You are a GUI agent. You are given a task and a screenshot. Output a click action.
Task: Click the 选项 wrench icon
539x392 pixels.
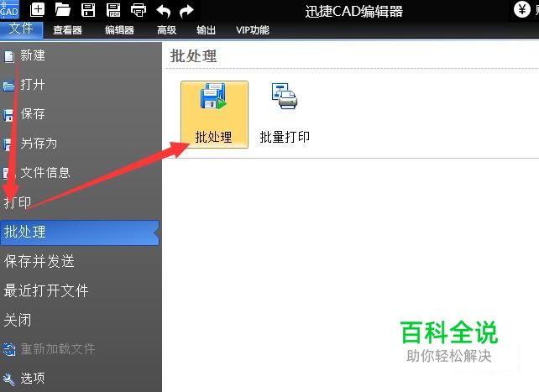click(9, 379)
